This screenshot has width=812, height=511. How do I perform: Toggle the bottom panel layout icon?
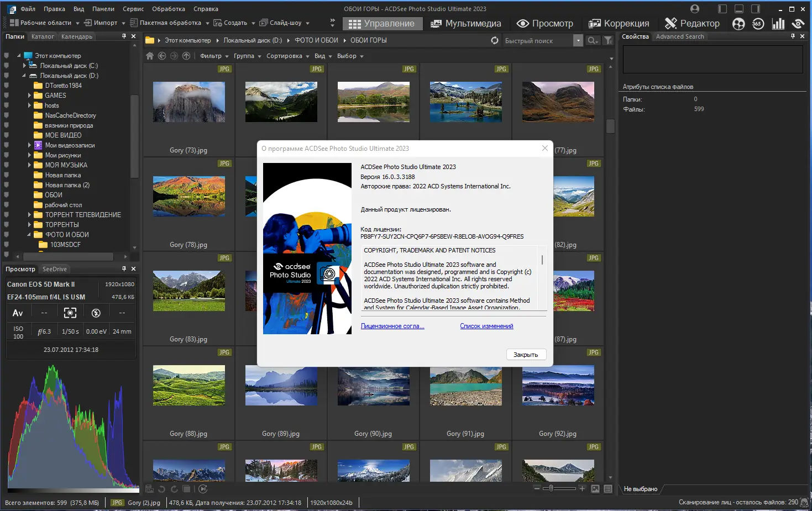[x=739, y=9]
